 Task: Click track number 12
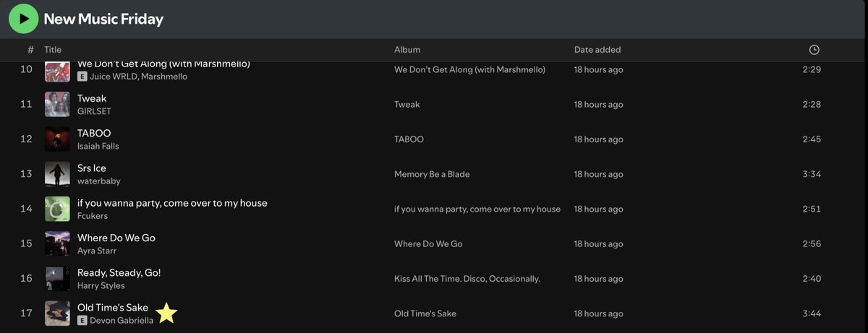coord(26,139)
